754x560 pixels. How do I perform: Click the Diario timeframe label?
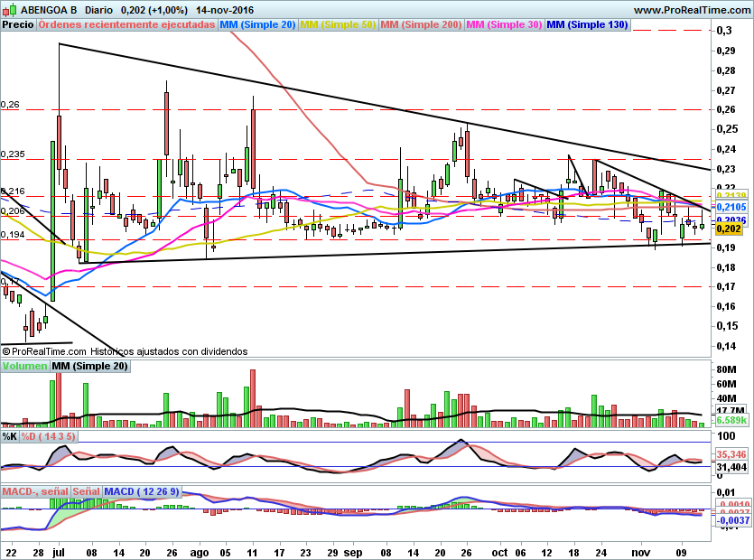(x=98, y=10)
